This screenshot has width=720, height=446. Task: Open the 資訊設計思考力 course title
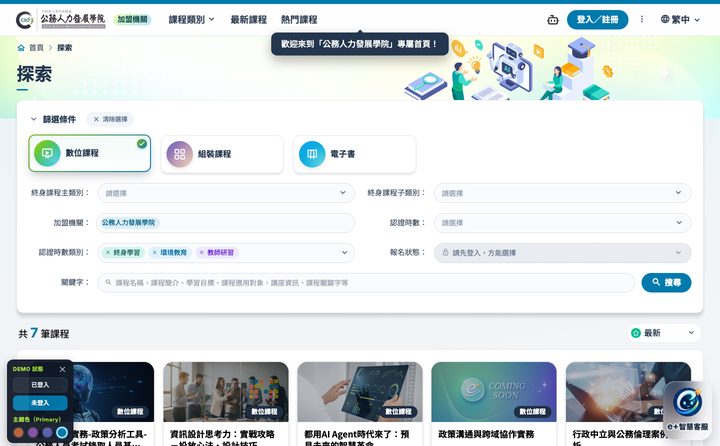[x=222, y=438]
